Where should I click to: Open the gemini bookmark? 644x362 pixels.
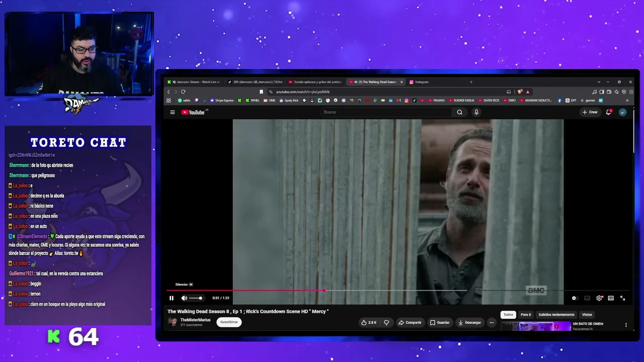point(587,101)
